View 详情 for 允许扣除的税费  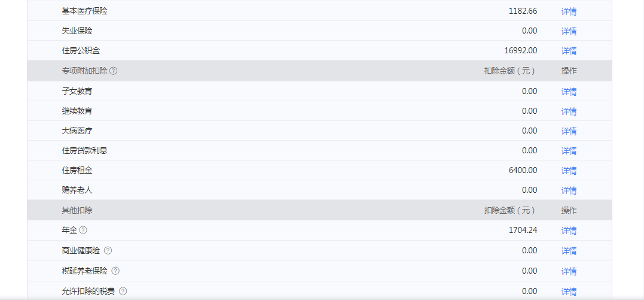tap(569, 292)
